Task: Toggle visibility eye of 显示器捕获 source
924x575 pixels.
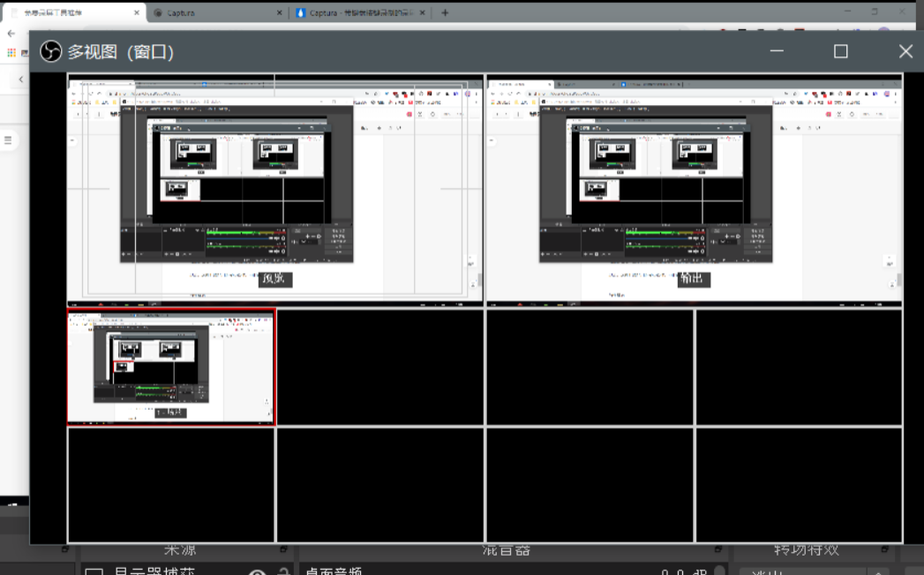Action: [x=257, y=572]
